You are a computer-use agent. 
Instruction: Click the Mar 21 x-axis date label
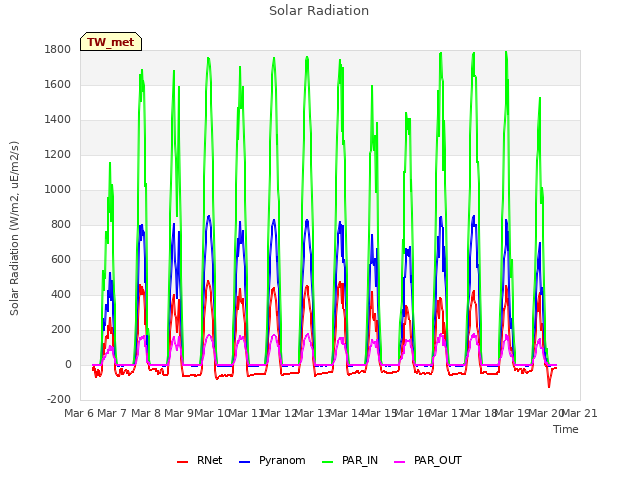(580, 413)
